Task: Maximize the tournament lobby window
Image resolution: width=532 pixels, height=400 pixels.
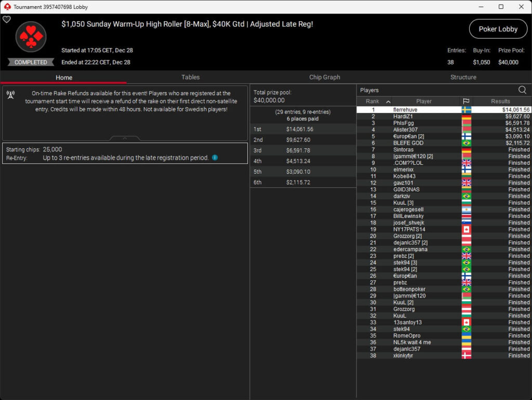Action: click(x=501, y=7)
